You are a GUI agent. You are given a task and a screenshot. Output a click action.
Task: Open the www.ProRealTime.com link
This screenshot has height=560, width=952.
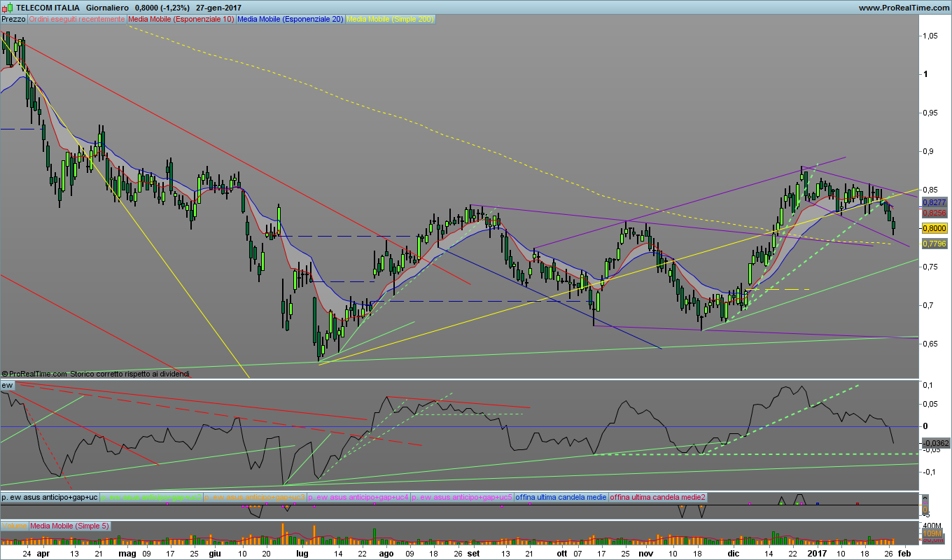pyautogui.click(x=903, y=7)
